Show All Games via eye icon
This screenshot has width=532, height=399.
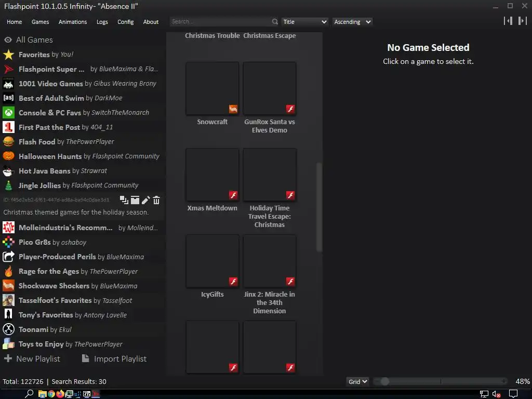8,39
